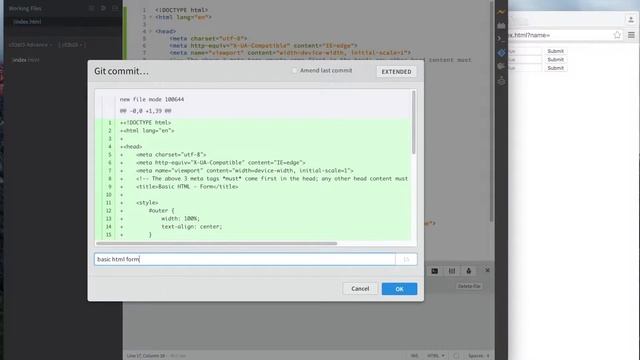The height and width of the screenshot is (360, 640).
Task: Toggle the blue Git diamond icon in sidebar
Action: (501, 52)
